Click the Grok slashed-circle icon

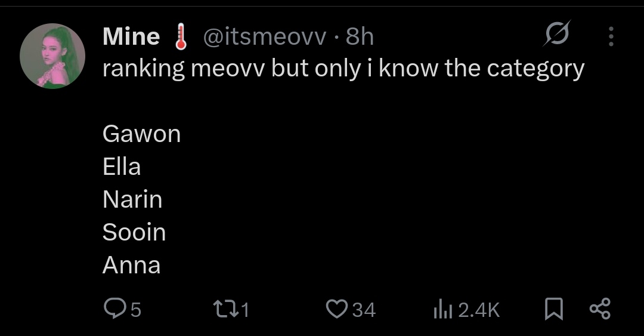557,35
